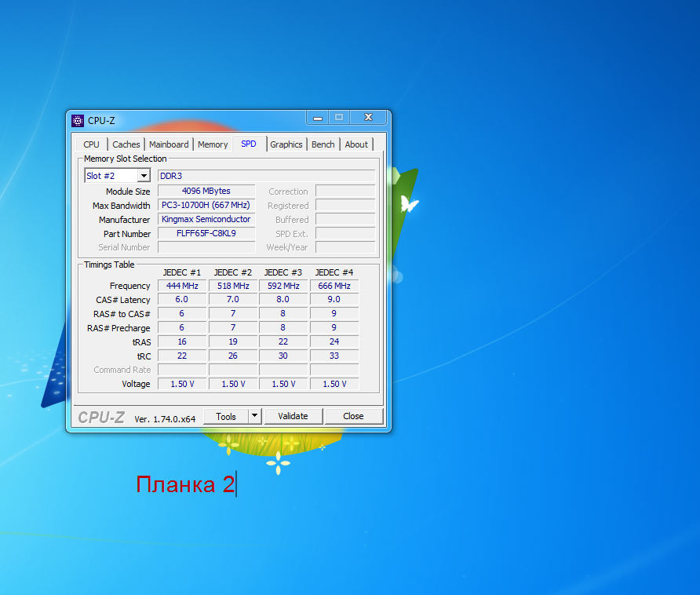Click the Part Number field FLFF65F-C8KL9
This screenshot has height=595, width=700.
point(206,233)
